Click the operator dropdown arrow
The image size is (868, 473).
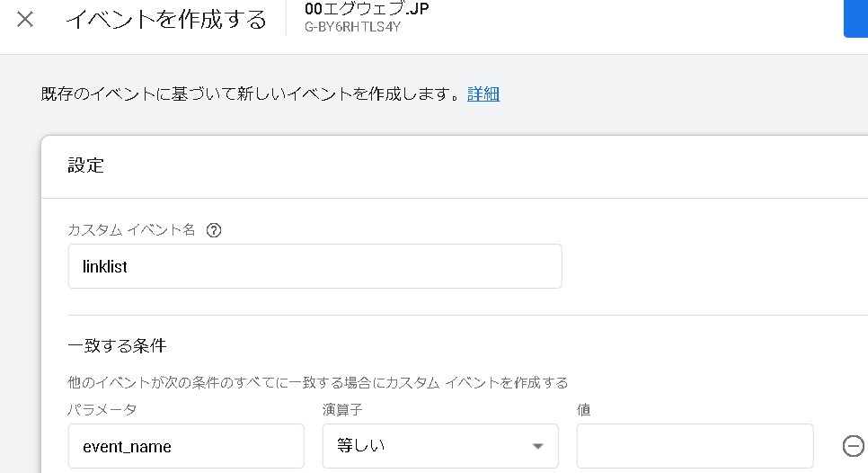coord(537,447)
